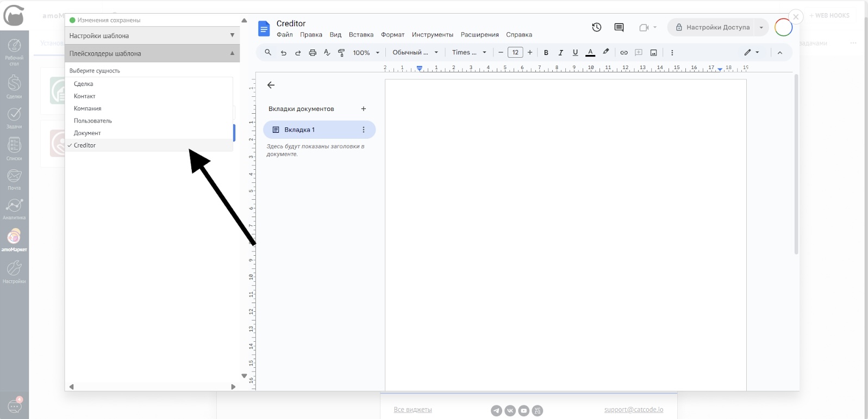The height and width of the screenshot is (419, 868).
Task: Expand Настройки шаблона section
Action: tap(152, 35)
